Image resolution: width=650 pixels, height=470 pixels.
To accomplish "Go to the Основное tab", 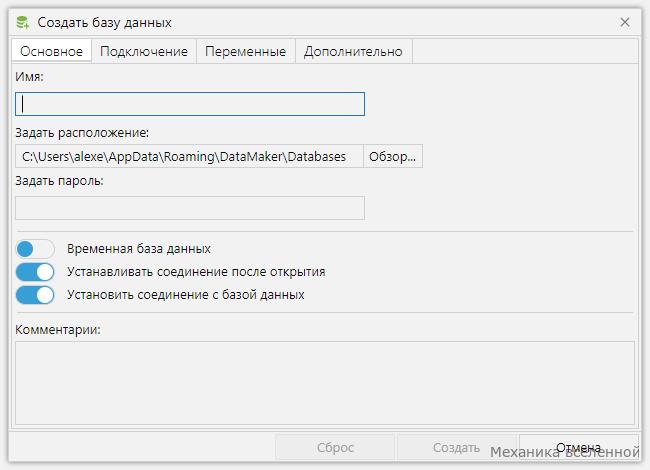I will click(51, 51).
